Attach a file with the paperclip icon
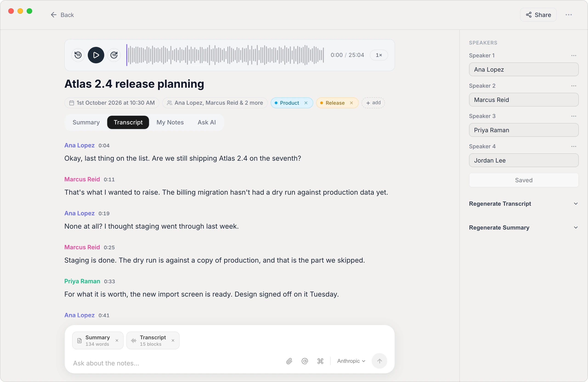The height and width of the screenshot is (382, 588). pyautogui.click(x=289, y=361)
